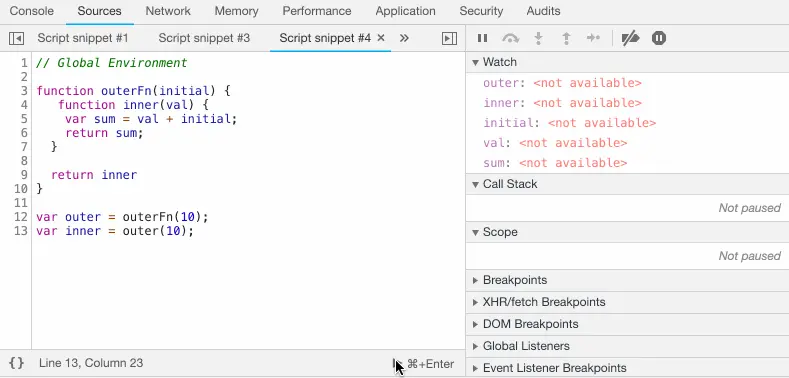Screen dimensions: 789x378
Task: Open the Memory tab
Action: 236,11
